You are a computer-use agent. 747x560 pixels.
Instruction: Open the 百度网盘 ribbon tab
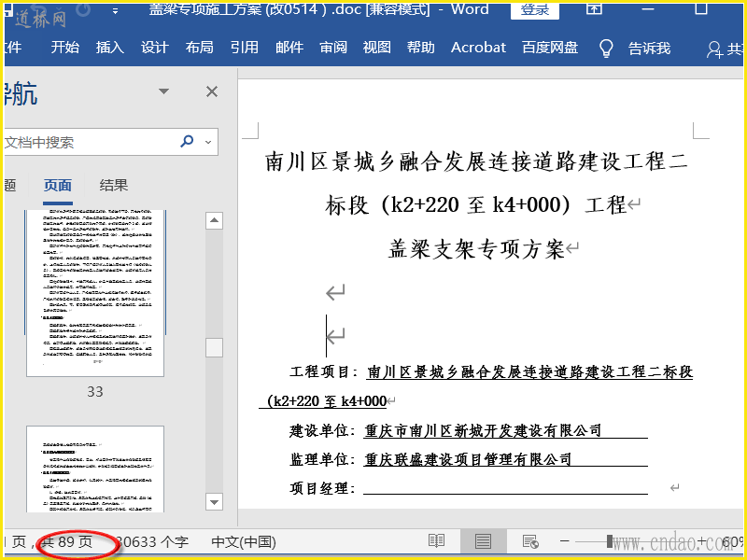(550, 48)
